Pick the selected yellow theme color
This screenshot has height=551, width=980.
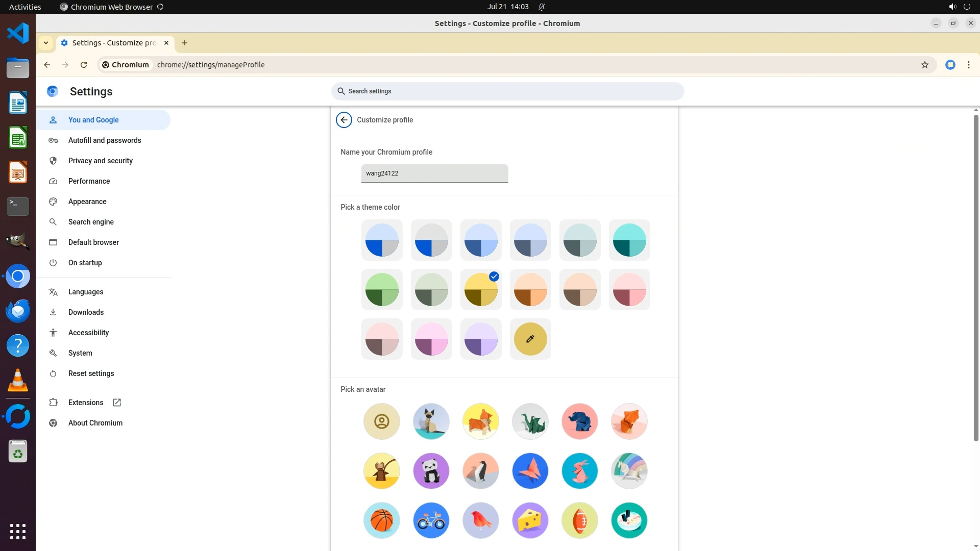[x=480, y=289]
